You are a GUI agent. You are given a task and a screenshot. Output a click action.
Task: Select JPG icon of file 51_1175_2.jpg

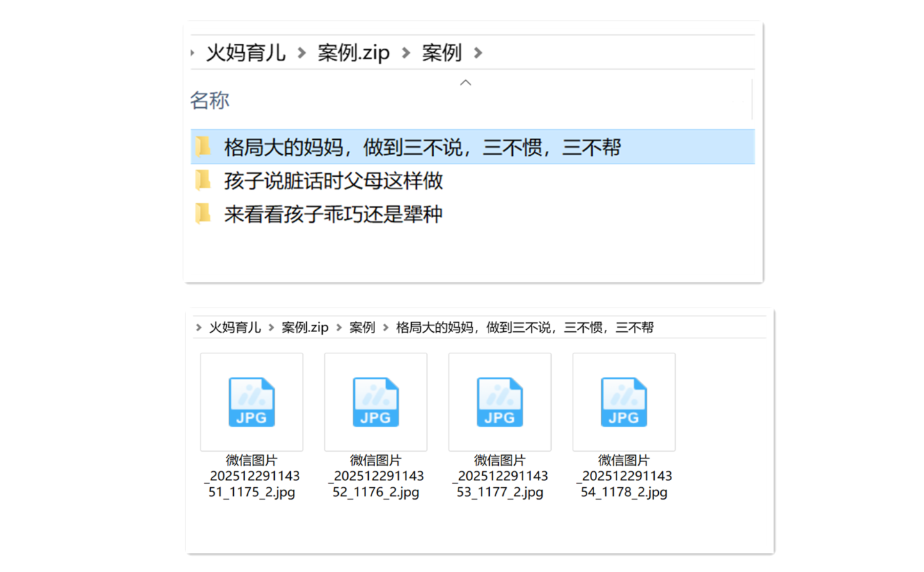click(x=252, y=402)
